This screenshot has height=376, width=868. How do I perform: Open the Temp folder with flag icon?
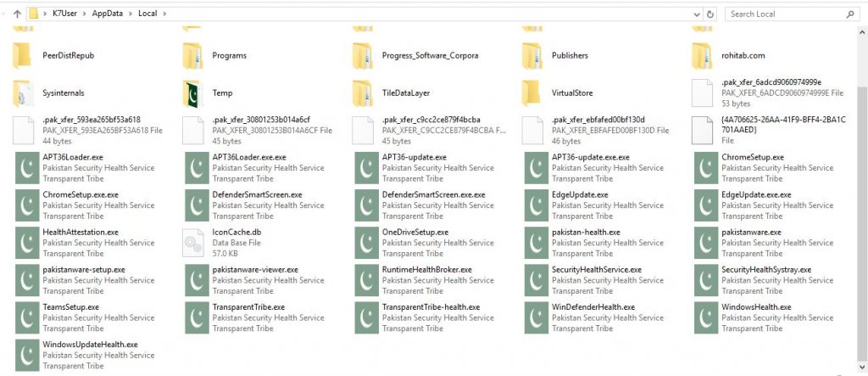(194, 93)
